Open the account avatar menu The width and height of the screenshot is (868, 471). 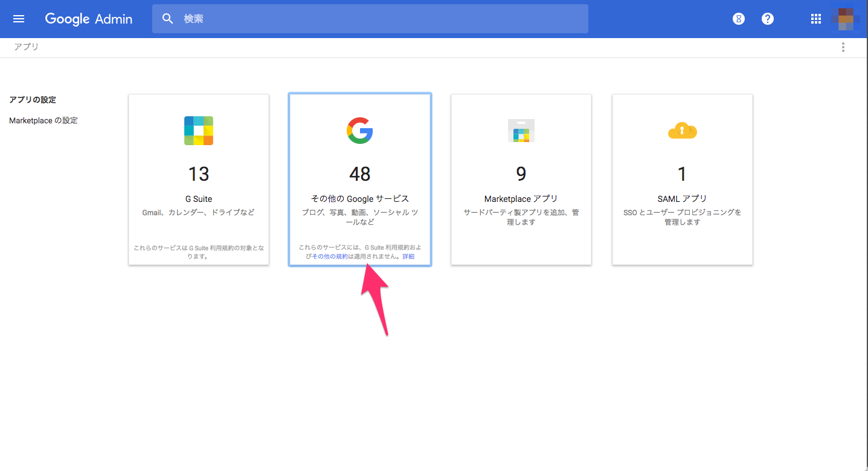coord(846,19)
